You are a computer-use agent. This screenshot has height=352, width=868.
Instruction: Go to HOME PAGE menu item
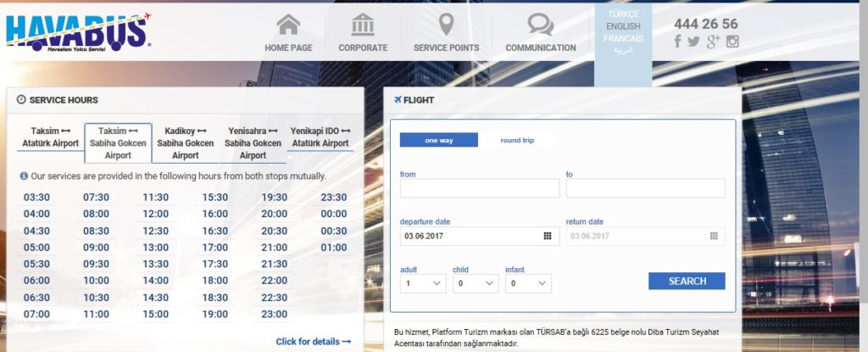click(x=288, y=47)
